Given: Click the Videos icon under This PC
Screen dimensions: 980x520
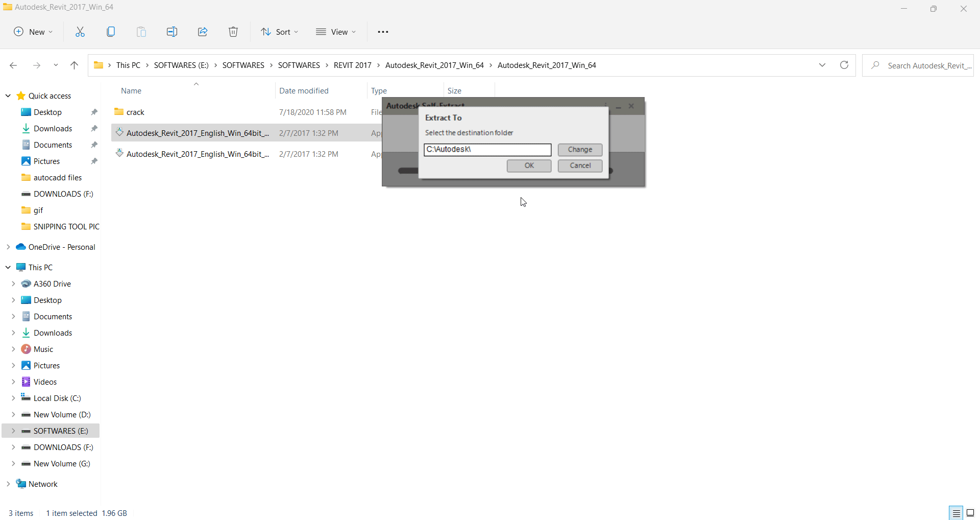Looking at the screenshot, I should (x=26, y=382).
